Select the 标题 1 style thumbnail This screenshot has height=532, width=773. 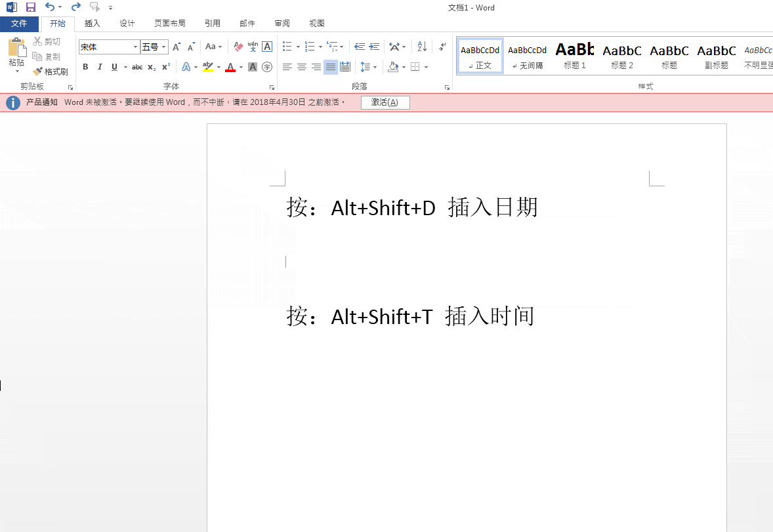(x=574, y=56)
